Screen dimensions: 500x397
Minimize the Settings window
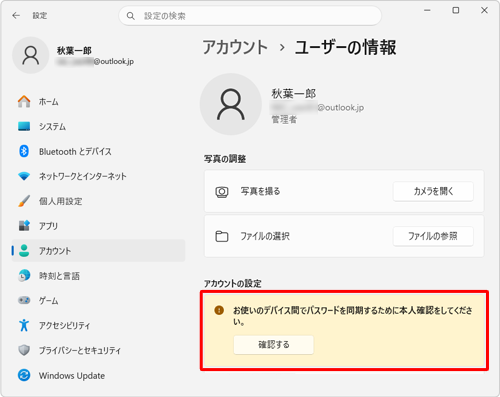pos(427,11)
